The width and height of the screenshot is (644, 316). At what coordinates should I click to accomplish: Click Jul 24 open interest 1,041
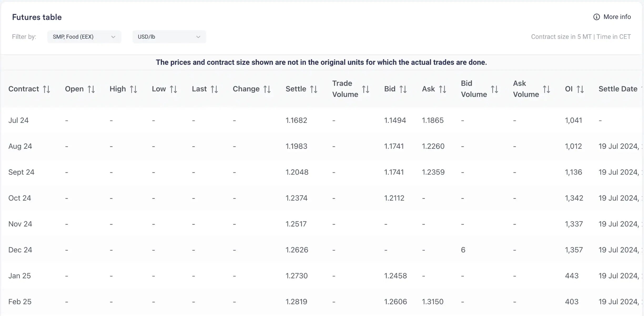(574, 120)
